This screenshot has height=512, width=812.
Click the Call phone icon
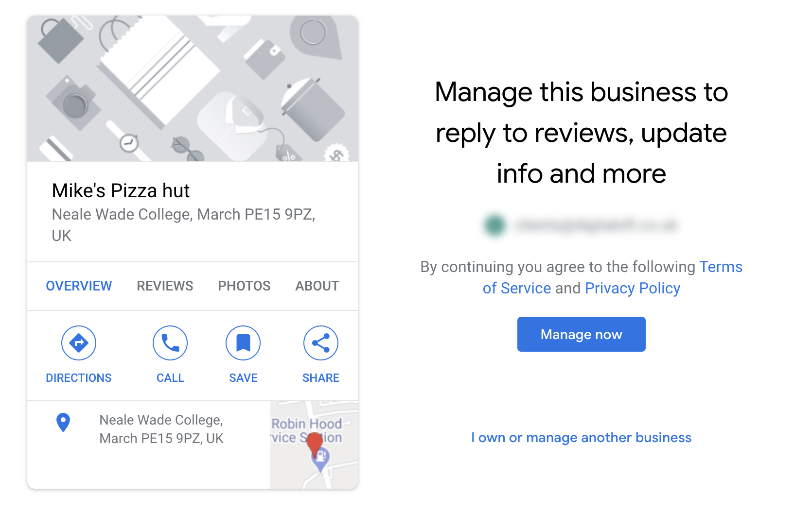click(170, 343)
